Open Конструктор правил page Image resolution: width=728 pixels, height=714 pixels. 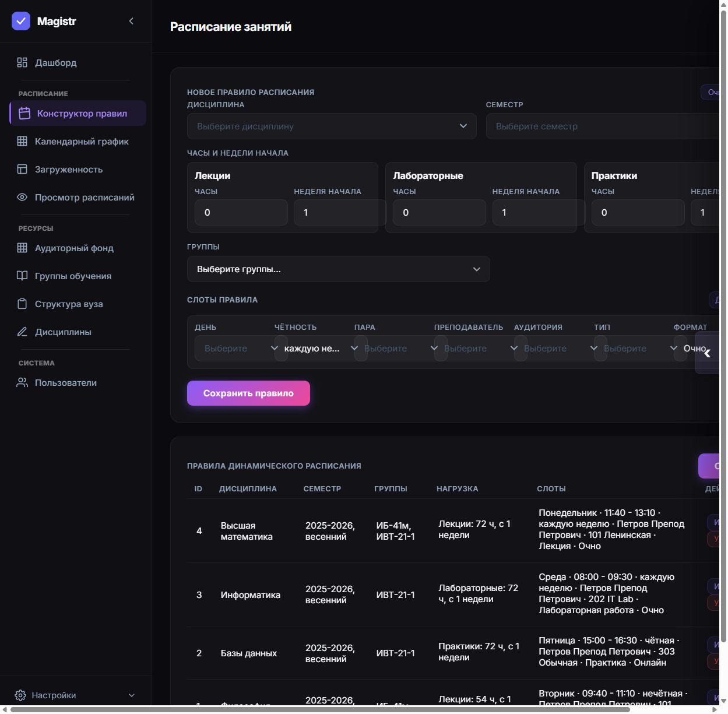pyautogui.click(x=78, y=113)
